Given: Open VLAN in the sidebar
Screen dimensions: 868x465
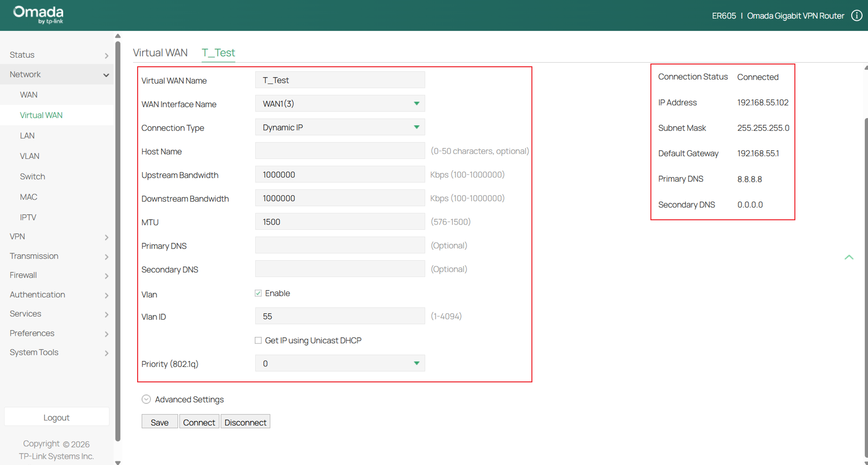Looking at the screenshot, I should tap(57, 156).
